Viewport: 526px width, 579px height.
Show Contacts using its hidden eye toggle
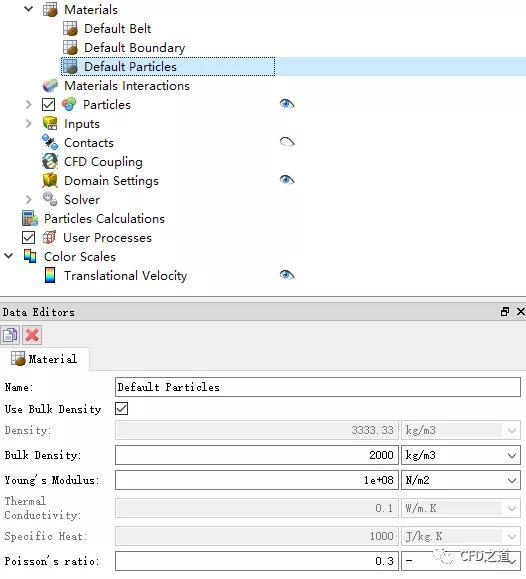pos(287,142)
